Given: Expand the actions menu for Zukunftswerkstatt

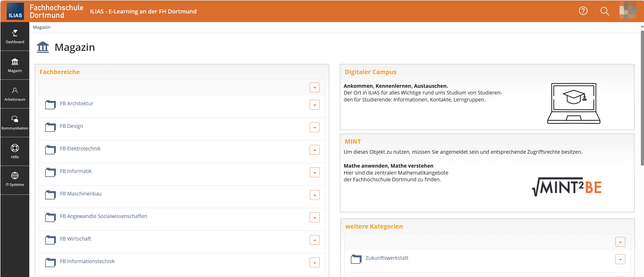Looking at the screenshot, I should point(620,259).
